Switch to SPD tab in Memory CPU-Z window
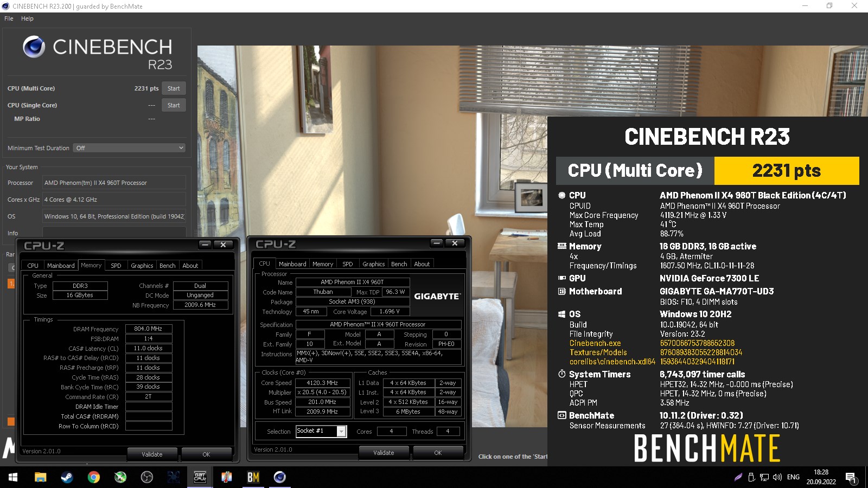Screen dimensions: 868x488 tap(116, 265)
